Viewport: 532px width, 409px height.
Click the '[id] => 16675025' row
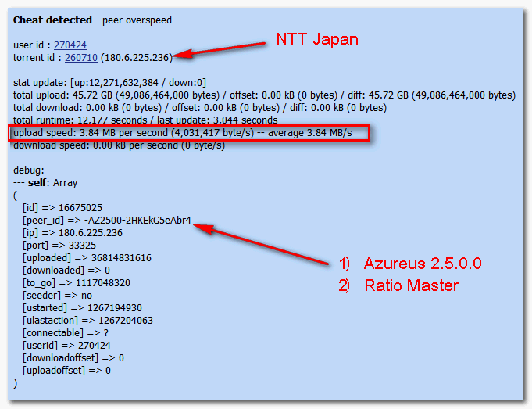(x=62, y=207)
